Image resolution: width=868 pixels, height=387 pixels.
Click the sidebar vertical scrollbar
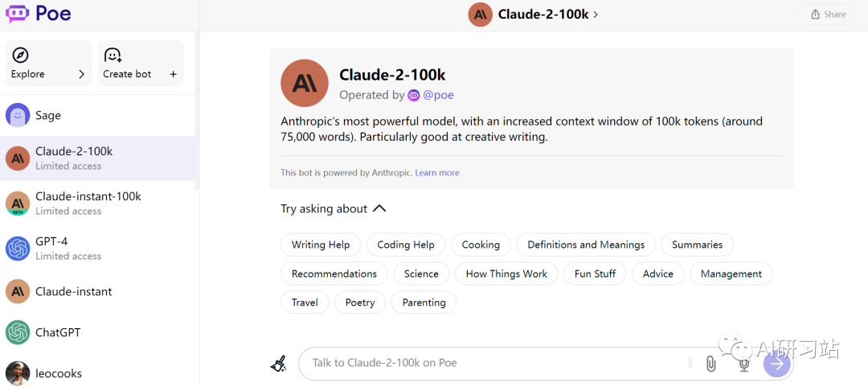198,111
